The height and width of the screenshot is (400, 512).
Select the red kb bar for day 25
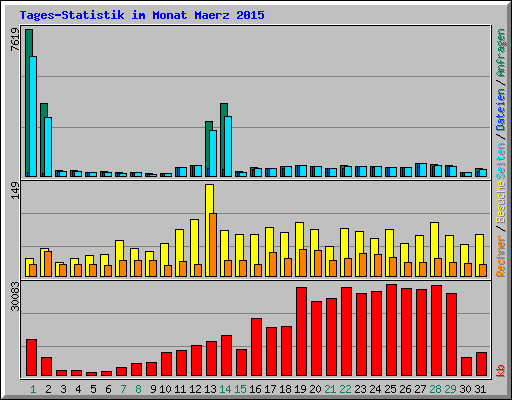click(x=392, y=330)
